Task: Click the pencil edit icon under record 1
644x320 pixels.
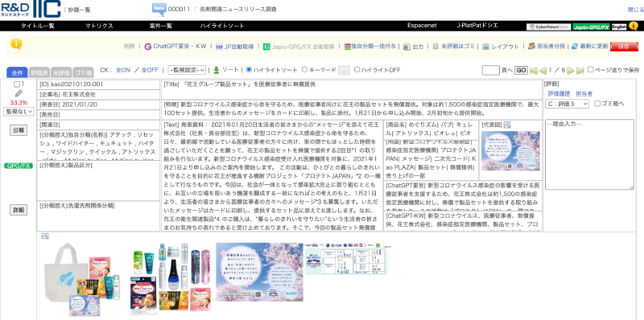Action: click(x=19, y=93)
